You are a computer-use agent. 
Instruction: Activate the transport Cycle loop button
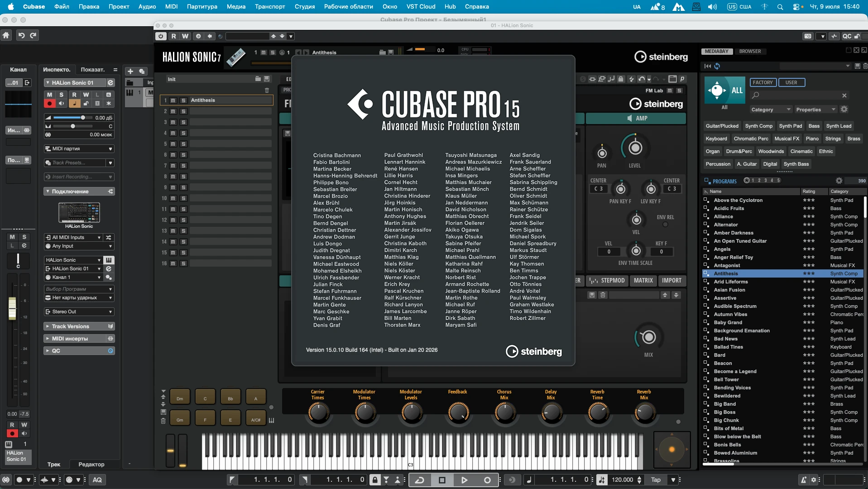tap(420, 480)
